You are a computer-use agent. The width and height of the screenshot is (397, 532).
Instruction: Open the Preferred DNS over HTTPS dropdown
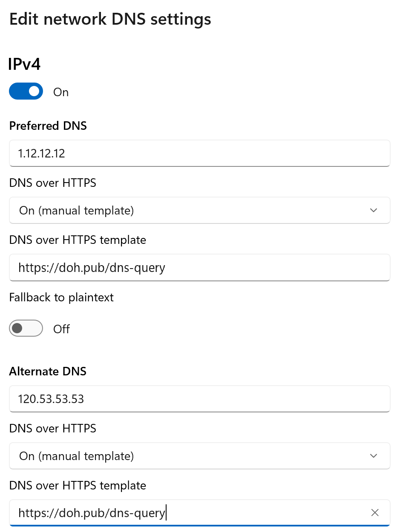199,210
